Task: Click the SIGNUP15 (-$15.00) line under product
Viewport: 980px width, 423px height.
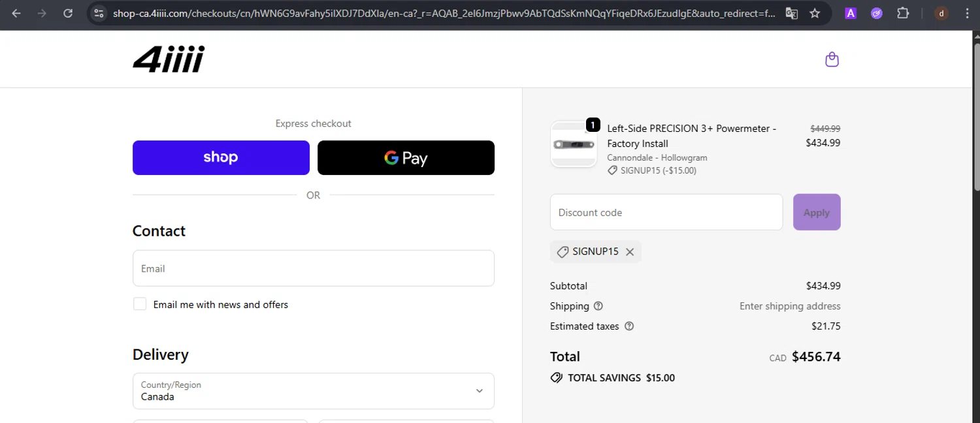Action: [x=652, y=171]
